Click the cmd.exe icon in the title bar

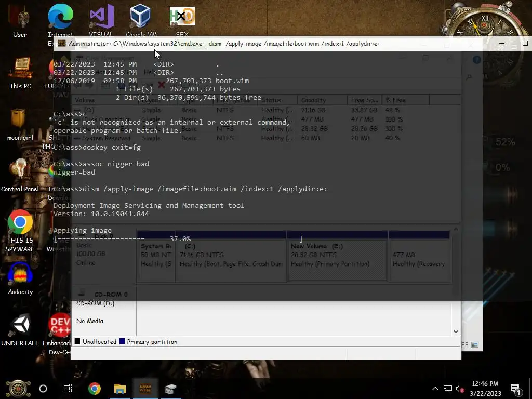tap(62, 44)
